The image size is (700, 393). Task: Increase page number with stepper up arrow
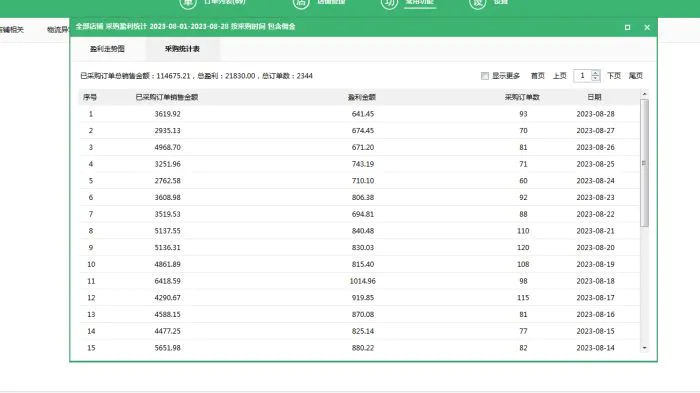coord(596,73)
